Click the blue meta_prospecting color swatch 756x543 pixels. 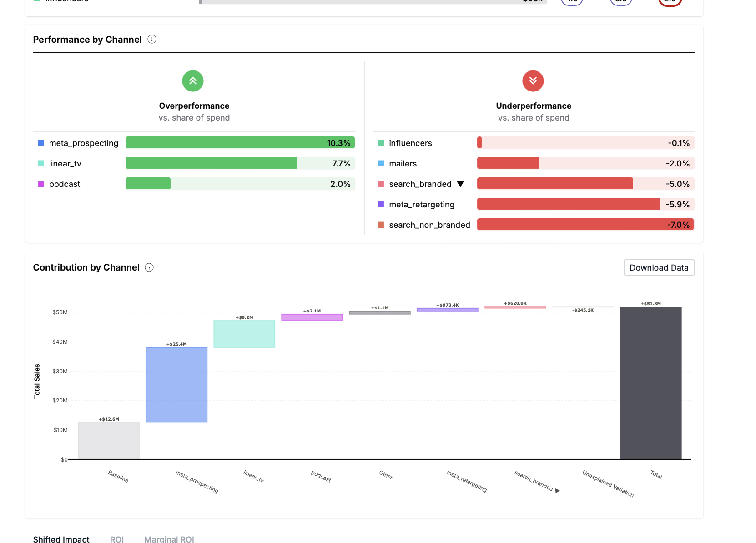(41, 143)
